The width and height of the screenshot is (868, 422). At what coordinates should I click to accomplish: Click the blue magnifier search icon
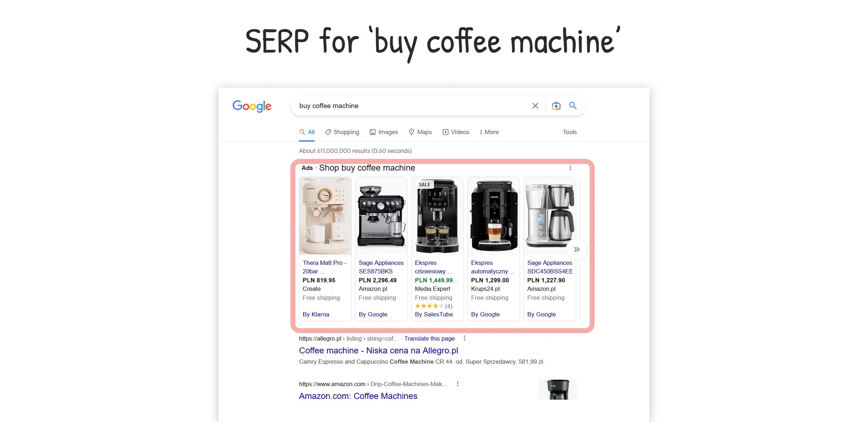pos(573,106)
